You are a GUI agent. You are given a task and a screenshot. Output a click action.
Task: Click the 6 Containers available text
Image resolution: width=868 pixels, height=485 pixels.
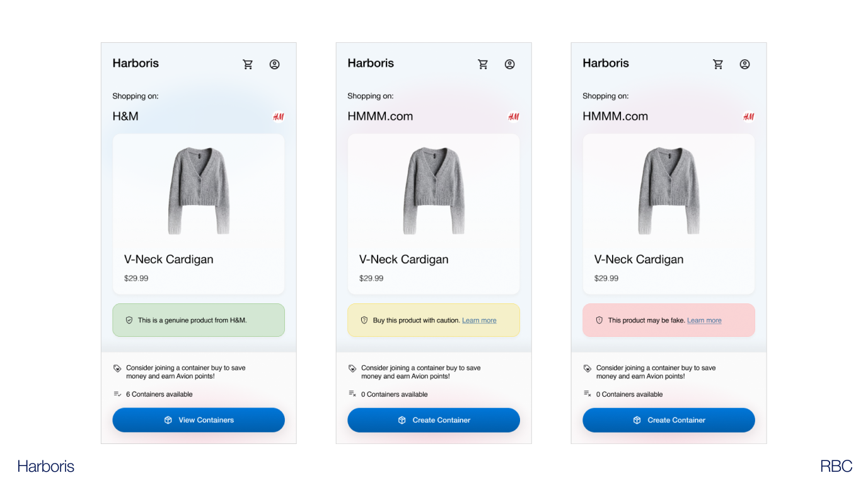tap(159, 394)
